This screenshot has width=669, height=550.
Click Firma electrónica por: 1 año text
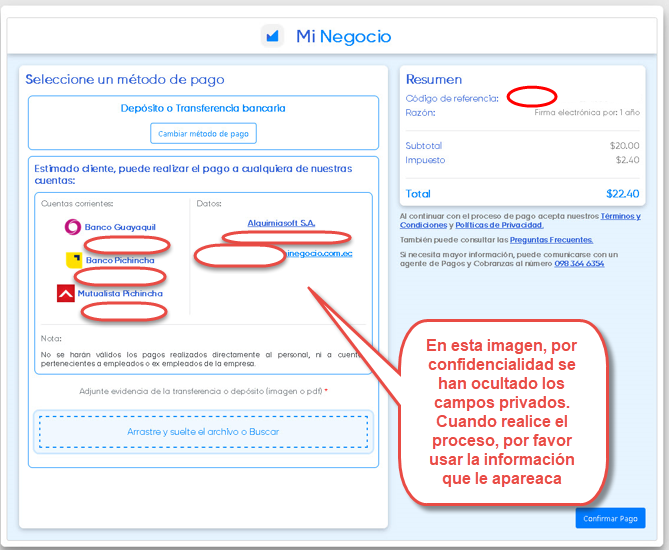[x=587, y=112]
